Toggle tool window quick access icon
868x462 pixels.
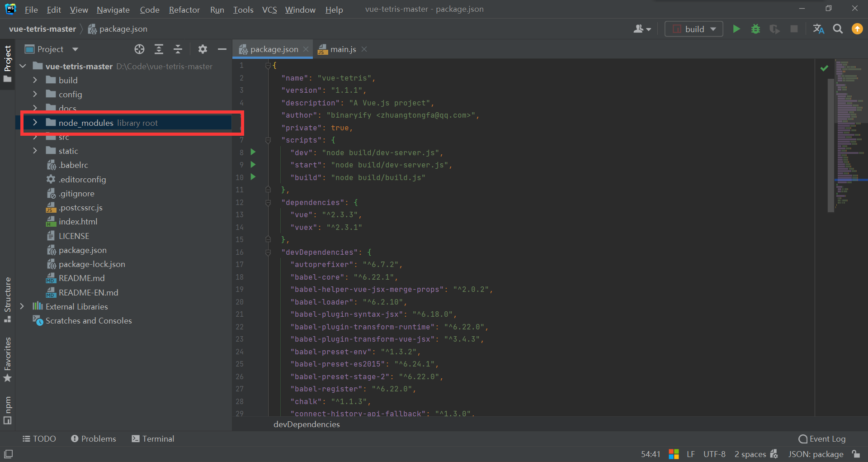pos(8,454)
